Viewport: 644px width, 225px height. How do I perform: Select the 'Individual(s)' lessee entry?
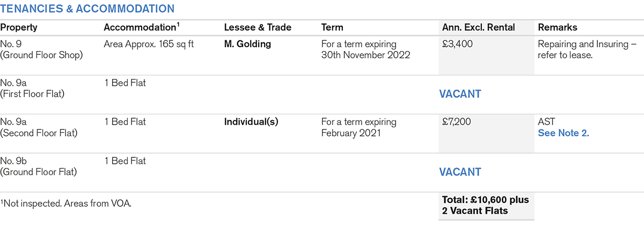coord(251,122)
